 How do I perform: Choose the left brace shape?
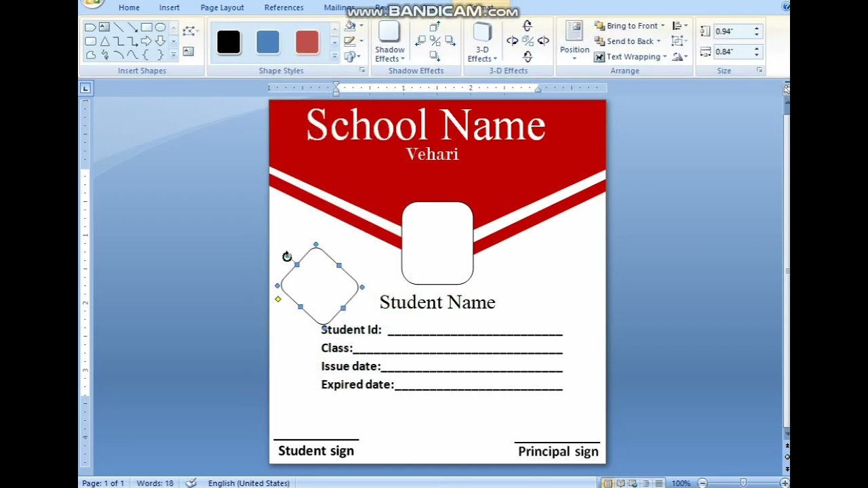(146, 55)
